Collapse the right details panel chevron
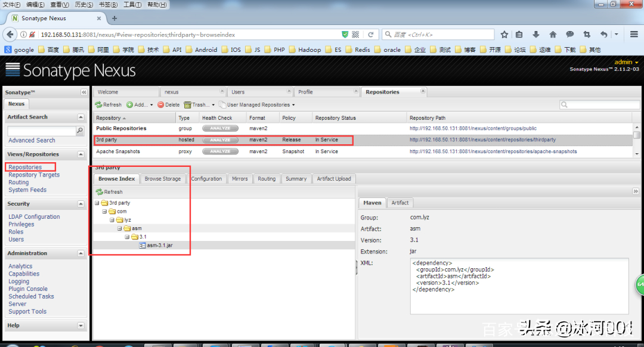644x347 pixels. pyautogui.click(x=636, y=191)
